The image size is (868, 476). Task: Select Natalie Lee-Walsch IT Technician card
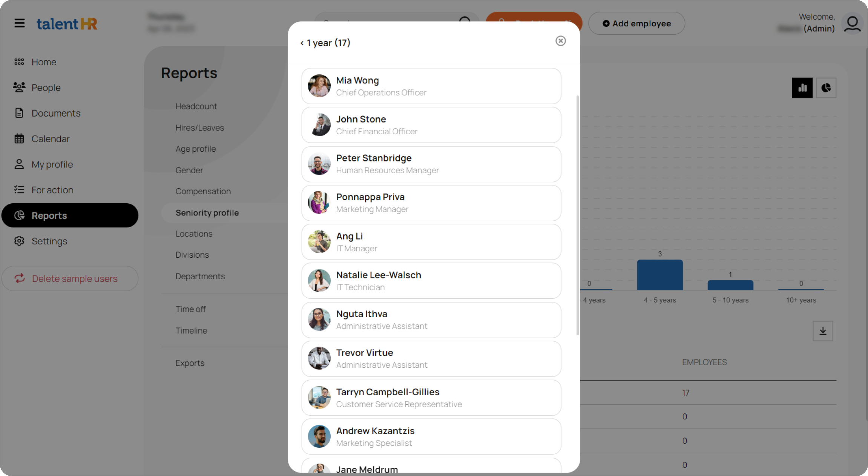431,281
